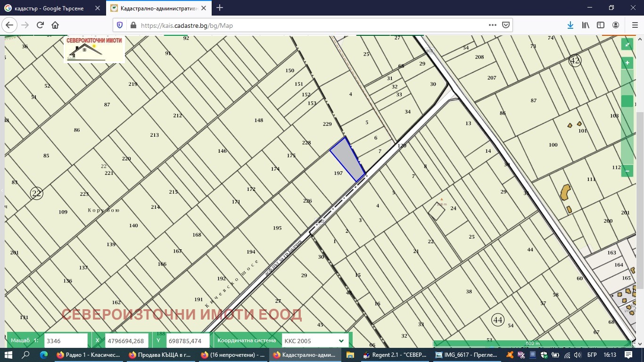Open the Firefox downloads panel
644x362 pixels.
[570, 25]
